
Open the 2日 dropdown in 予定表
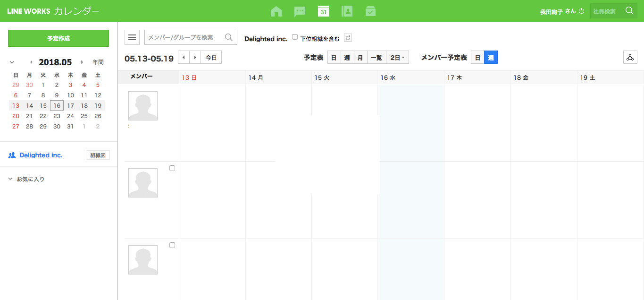397,58
